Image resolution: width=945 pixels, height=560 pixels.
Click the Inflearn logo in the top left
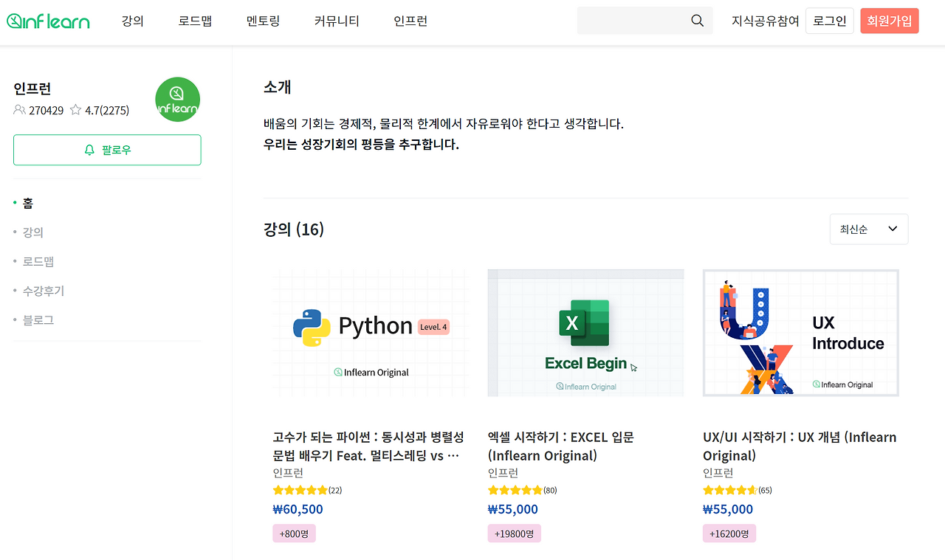tap(47, 21)
